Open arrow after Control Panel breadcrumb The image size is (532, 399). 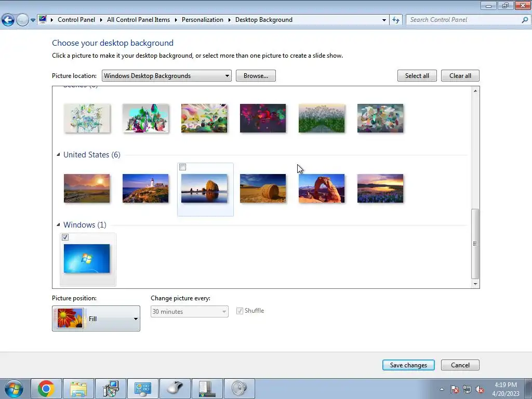101,20
